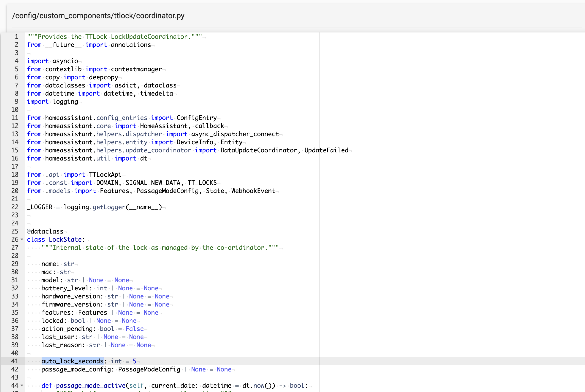Click line number 1 in the gutter
585x392 pixels.
[x=16, y=37]
